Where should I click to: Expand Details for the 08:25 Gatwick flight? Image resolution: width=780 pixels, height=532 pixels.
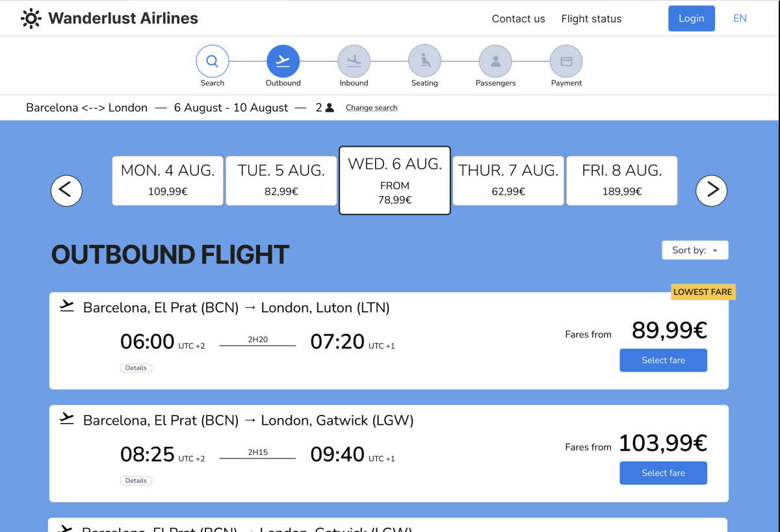point(136,481)
